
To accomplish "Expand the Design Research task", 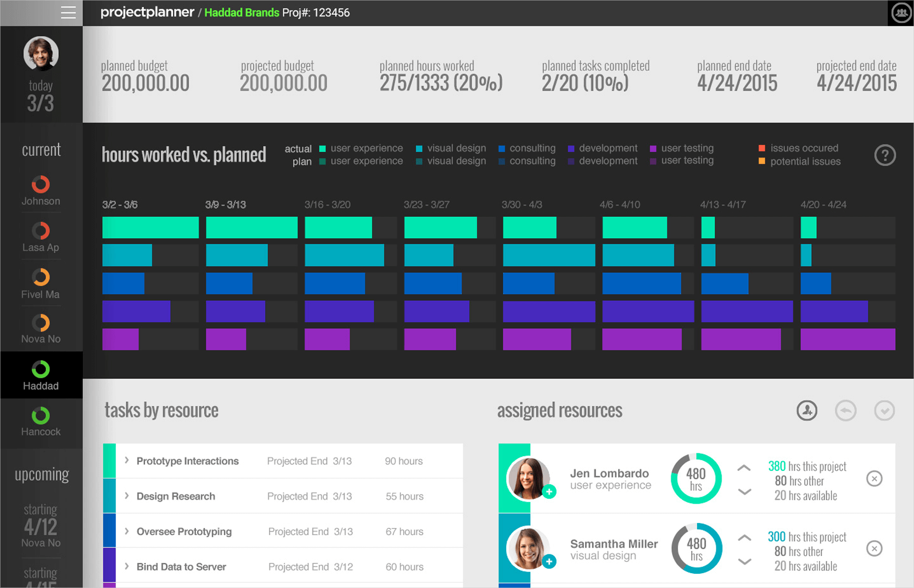I will pyautogui.click(x=127, y=496).
